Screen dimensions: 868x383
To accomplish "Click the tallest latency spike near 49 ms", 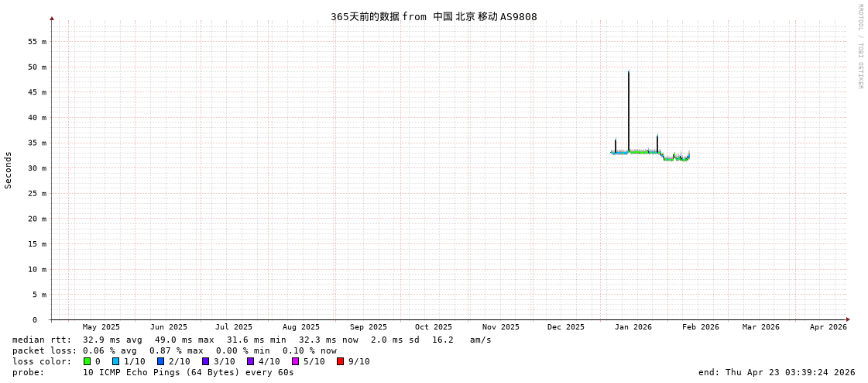I will 629,74.
